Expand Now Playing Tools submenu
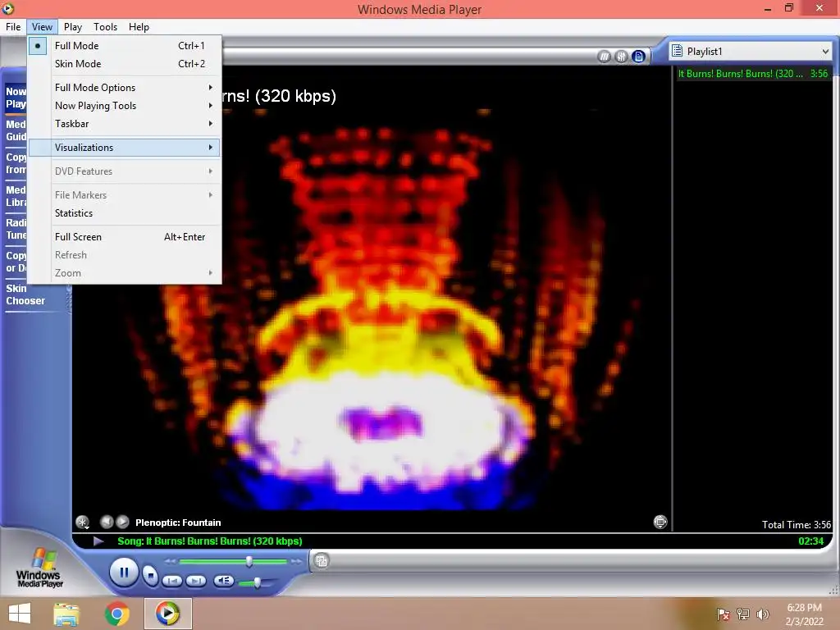 [x=125, y=106]
